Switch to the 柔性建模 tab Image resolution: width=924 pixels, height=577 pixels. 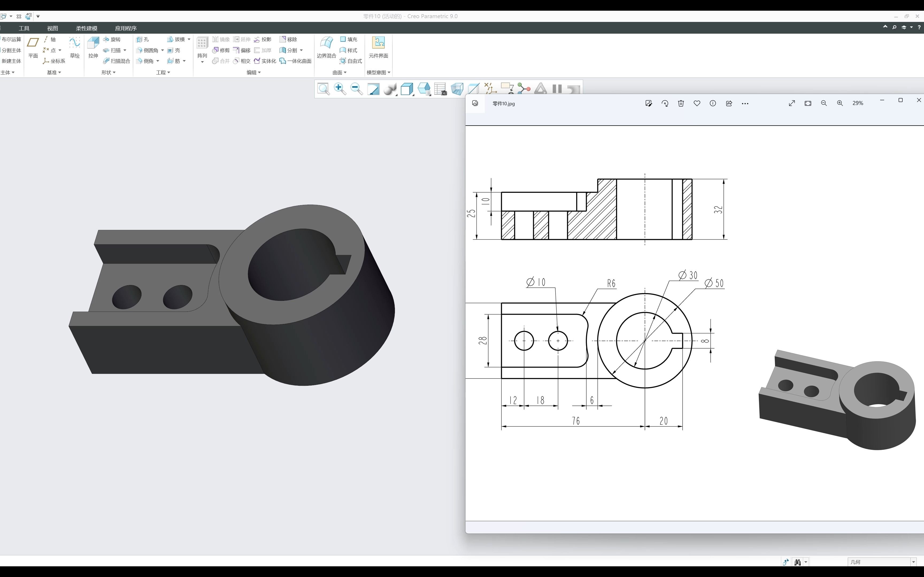86,28
